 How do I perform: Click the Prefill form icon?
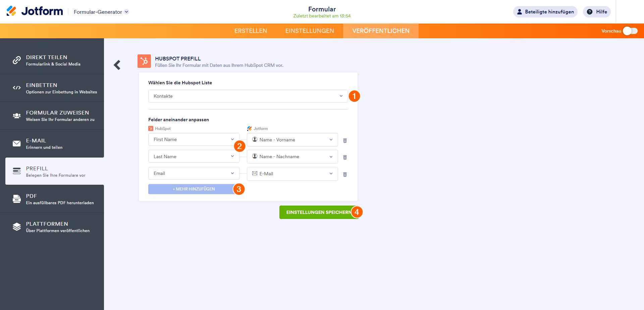(x=17, y=171)
